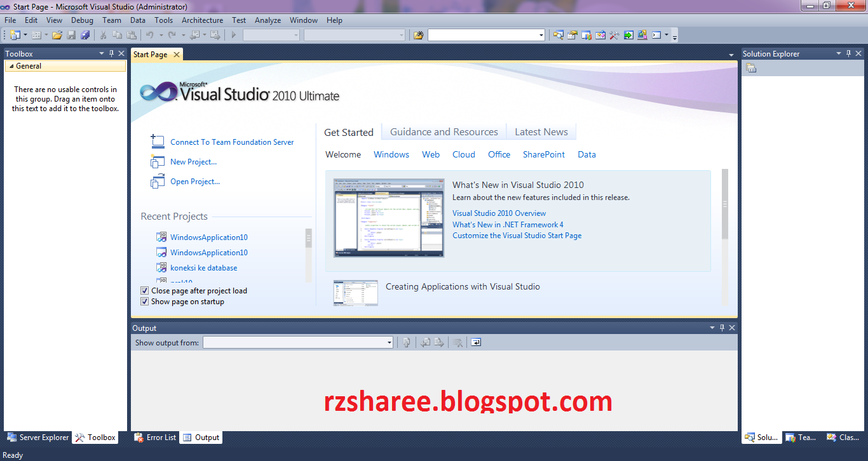Click the Error List icon at the bottom
The width and height of the screenshot is (868, 461).
(x=139, y=438)
